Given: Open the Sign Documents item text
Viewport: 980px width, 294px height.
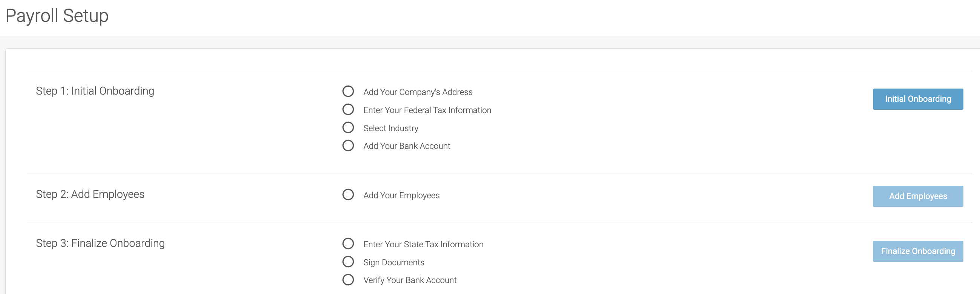Looking at the screenshot, I should (394, 262).
